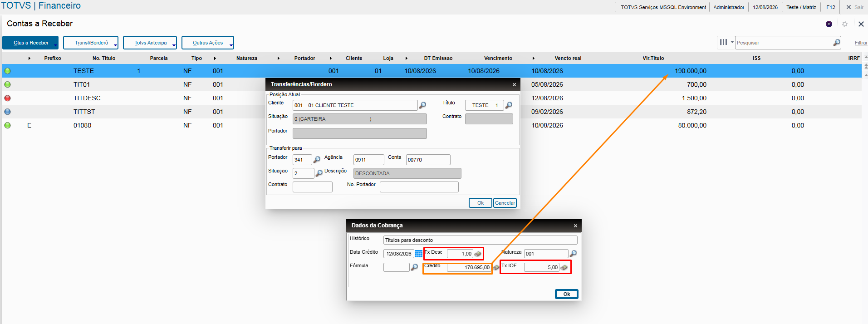868x324 pixels.
Task: Sort by Vencimento column header
Action: 498,58
